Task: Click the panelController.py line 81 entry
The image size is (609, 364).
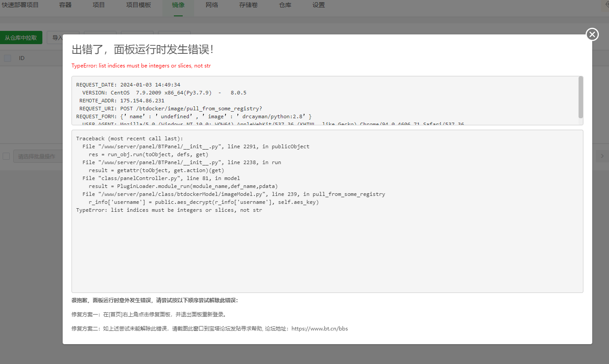Action: tap(161, 178)
